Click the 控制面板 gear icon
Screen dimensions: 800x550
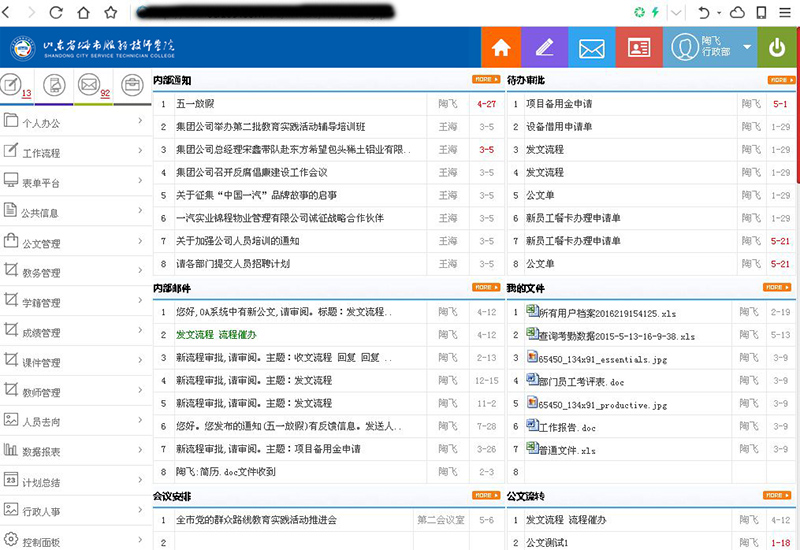[11, 539]
